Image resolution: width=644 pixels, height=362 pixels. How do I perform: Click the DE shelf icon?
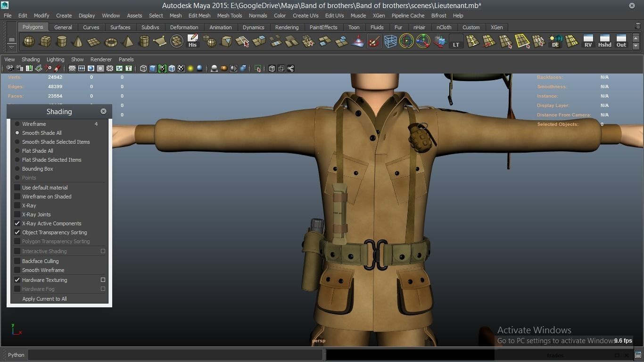pyautogui.click(x=555, y=41)
